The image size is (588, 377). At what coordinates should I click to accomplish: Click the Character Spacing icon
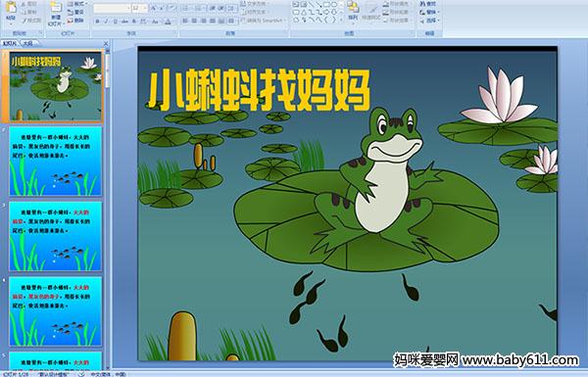(x=143, y=22)
